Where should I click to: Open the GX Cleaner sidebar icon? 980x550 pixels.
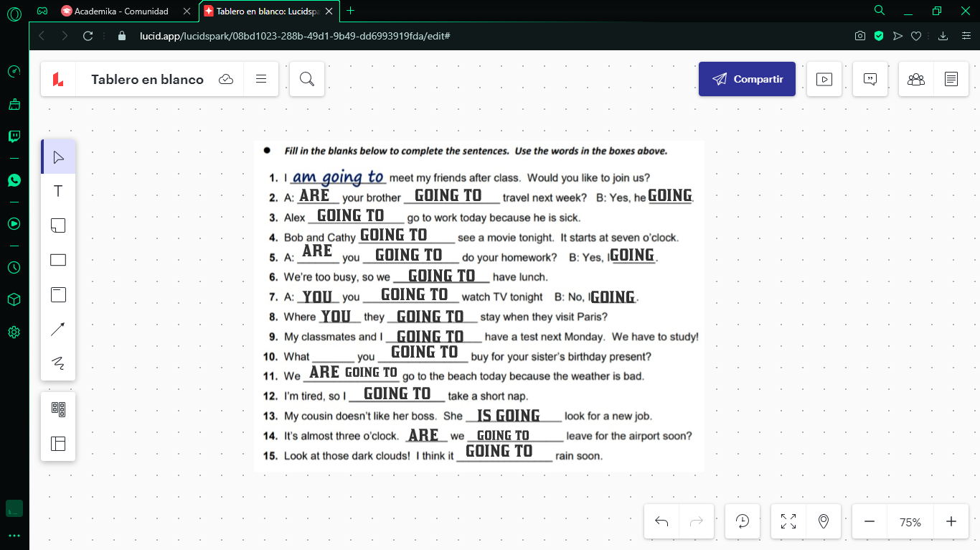[x=14, y=104]
